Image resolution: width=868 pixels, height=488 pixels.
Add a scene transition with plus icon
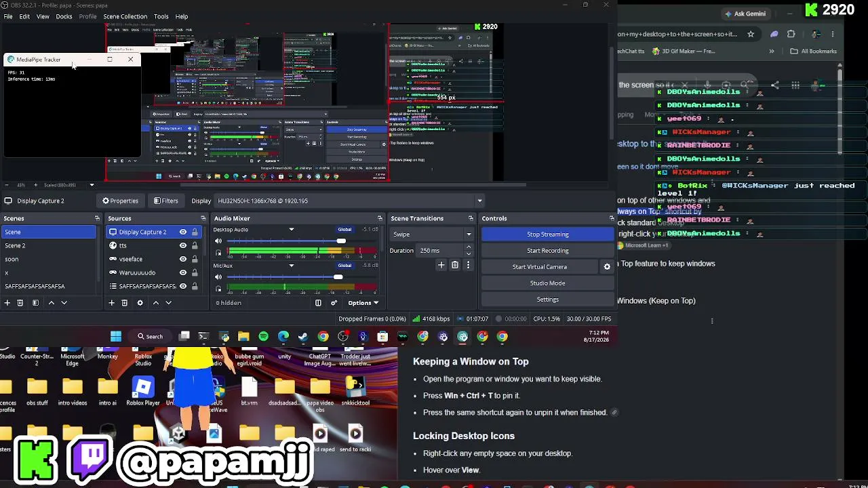coord(441,265)
